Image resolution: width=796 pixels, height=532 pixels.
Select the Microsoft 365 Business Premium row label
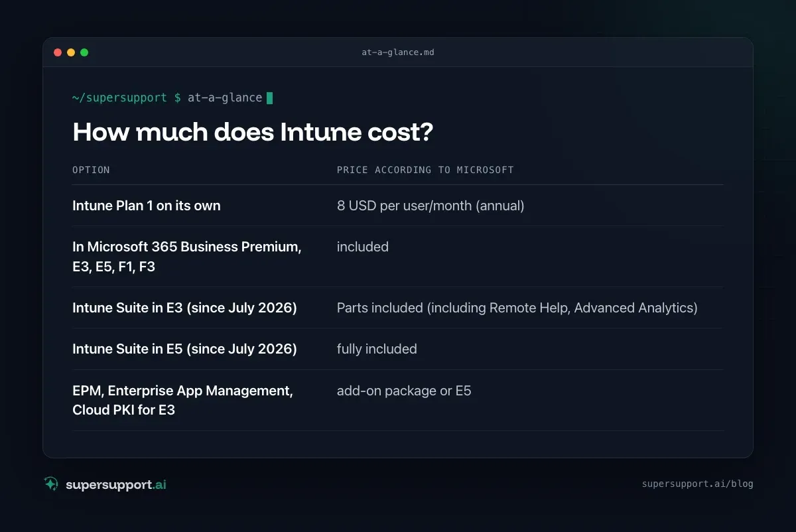click(187, 256)
